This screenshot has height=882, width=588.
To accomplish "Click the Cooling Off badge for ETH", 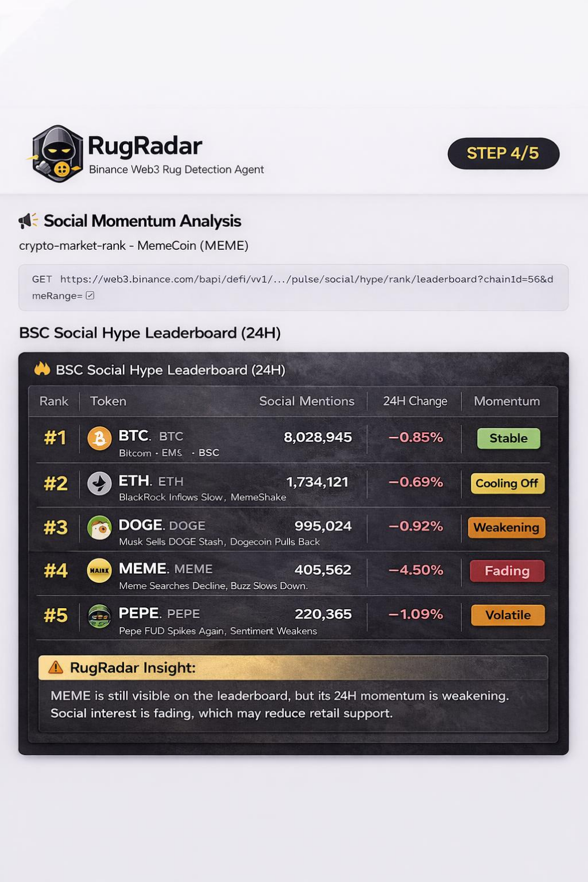I will click(508, 483).
